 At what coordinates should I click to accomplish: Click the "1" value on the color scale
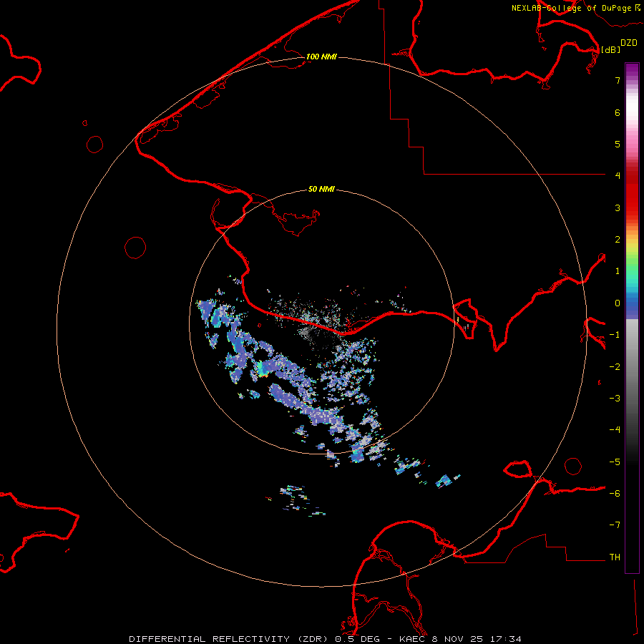(x=618, y=271)
